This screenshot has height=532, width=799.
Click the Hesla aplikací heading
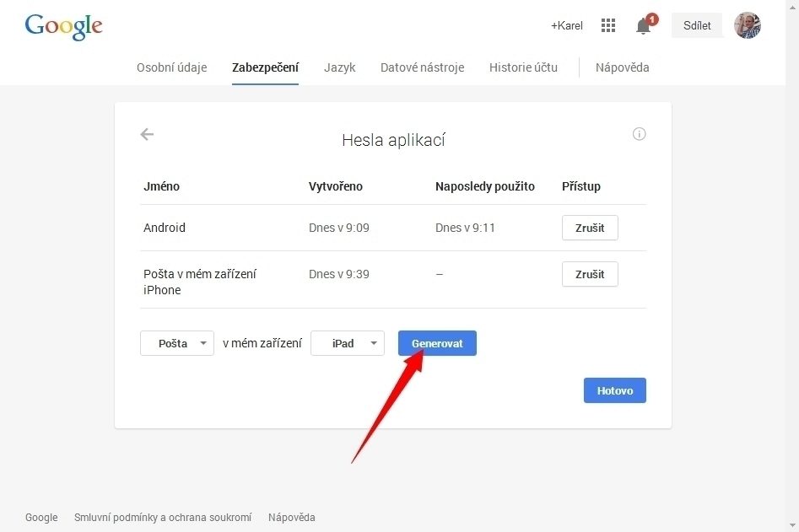click(x=393, y=140)
